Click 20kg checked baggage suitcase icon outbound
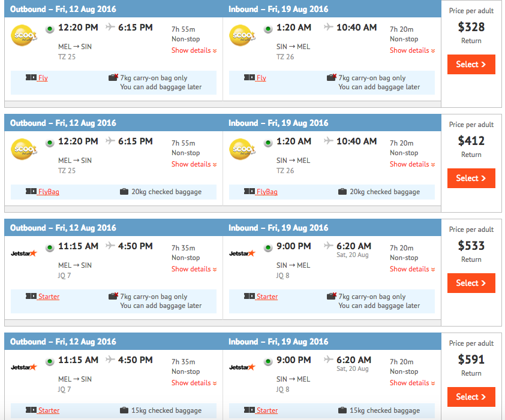 pos(124,192)
